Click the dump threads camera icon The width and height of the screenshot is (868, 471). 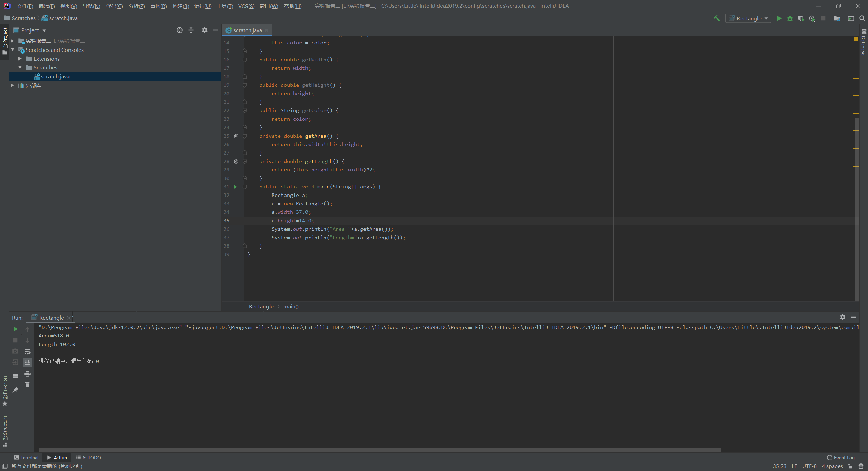(15, 351)
